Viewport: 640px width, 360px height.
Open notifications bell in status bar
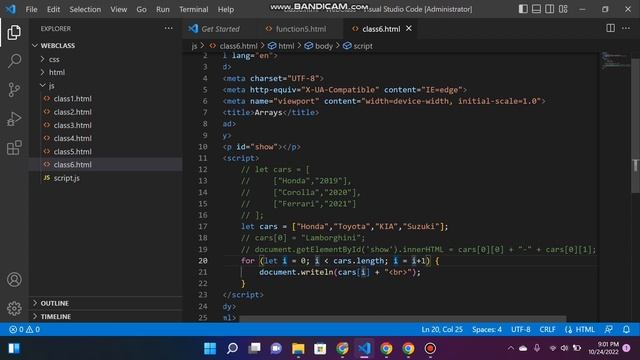[x=626, y=329]
